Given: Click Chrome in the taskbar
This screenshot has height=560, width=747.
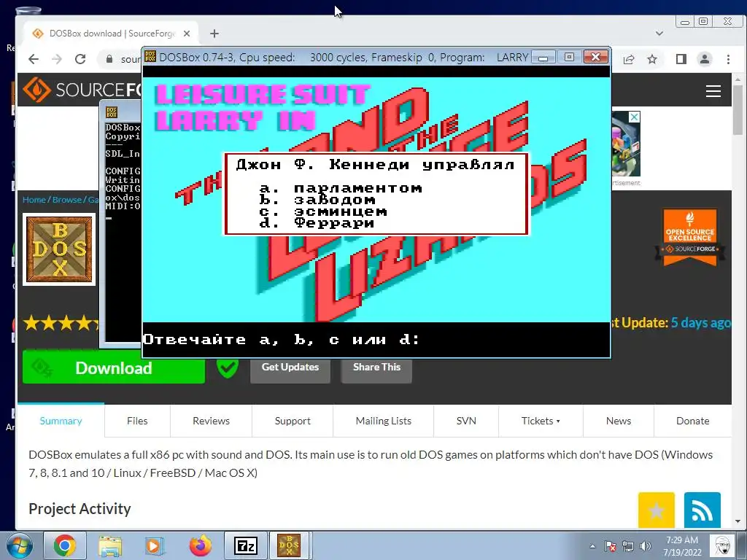Looking at the screenshot, I should 65,545.
